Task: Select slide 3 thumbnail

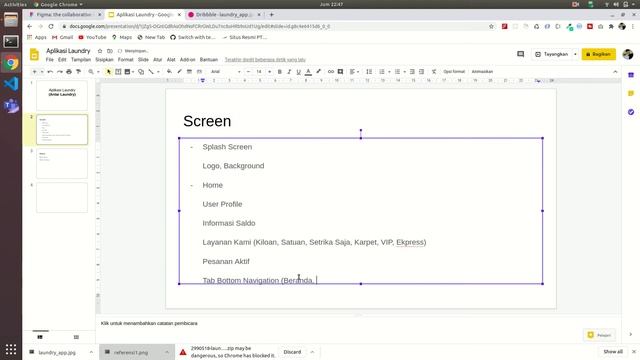Action: click(x=62, y=164)
